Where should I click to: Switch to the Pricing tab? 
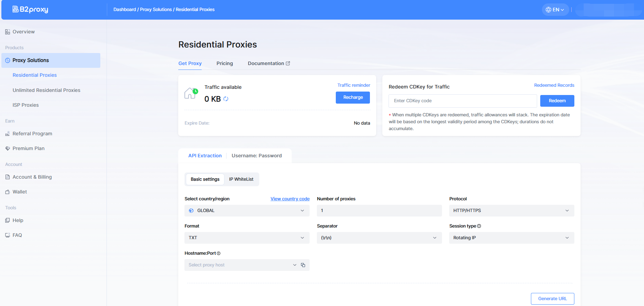(224, 64)
